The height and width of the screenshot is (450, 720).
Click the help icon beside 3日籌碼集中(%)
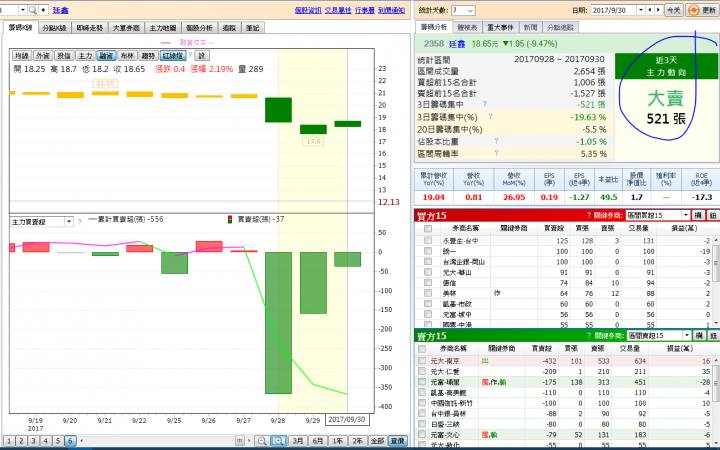[x=490, y=117]
